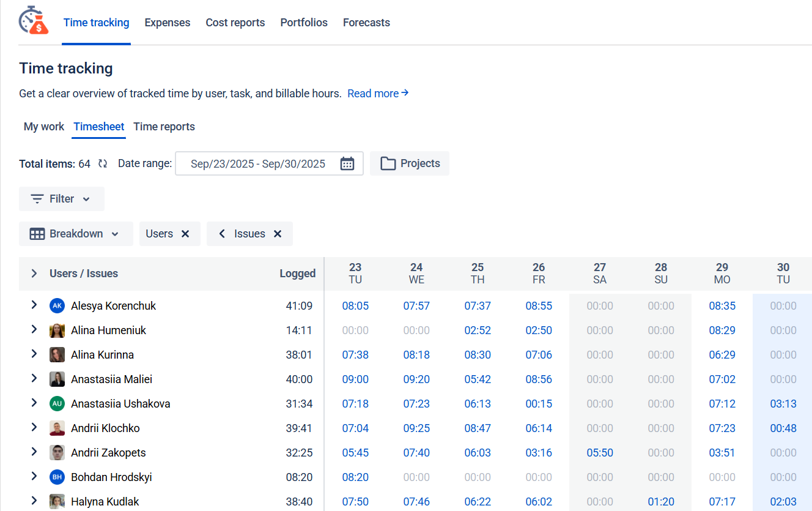
Task: Open the Time reports sub-tab
Action: click(164, 127)
